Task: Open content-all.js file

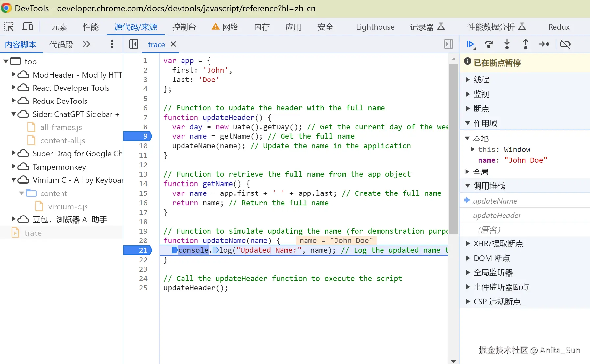Action: [x=62, y=141]
